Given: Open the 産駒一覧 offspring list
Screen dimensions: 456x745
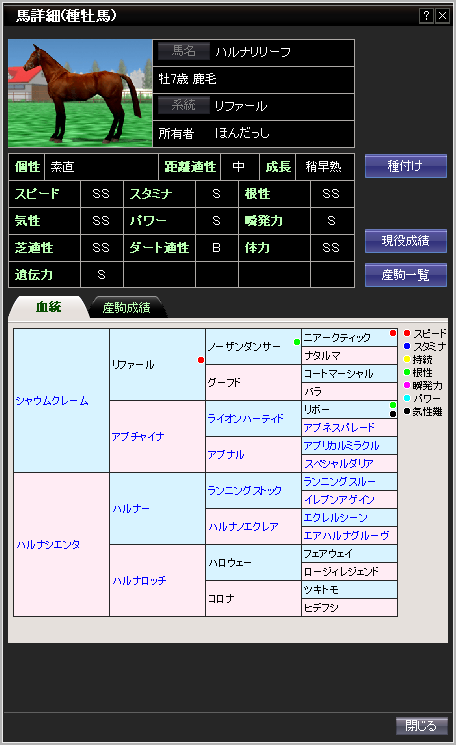Looking at the screenshot, I should 406,275.
